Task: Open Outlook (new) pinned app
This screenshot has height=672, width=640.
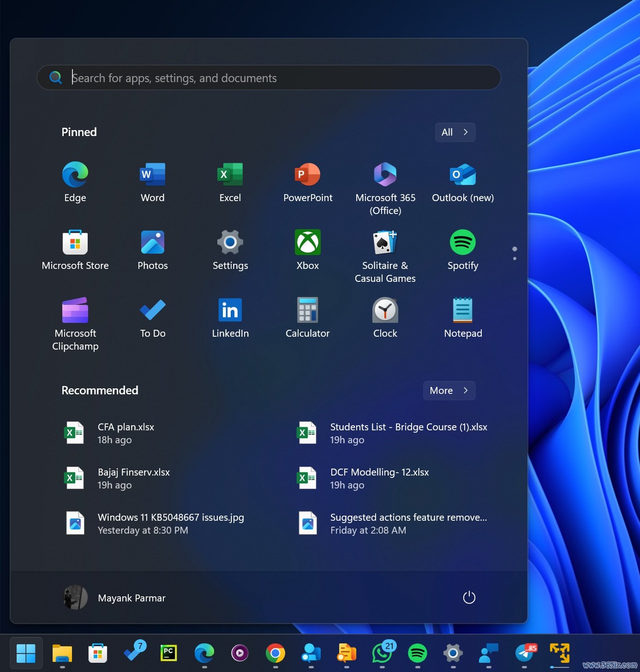Action: 463,182
